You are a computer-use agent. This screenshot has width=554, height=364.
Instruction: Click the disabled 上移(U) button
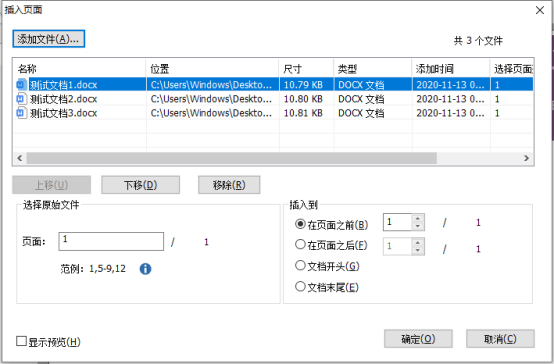[52, 185]
